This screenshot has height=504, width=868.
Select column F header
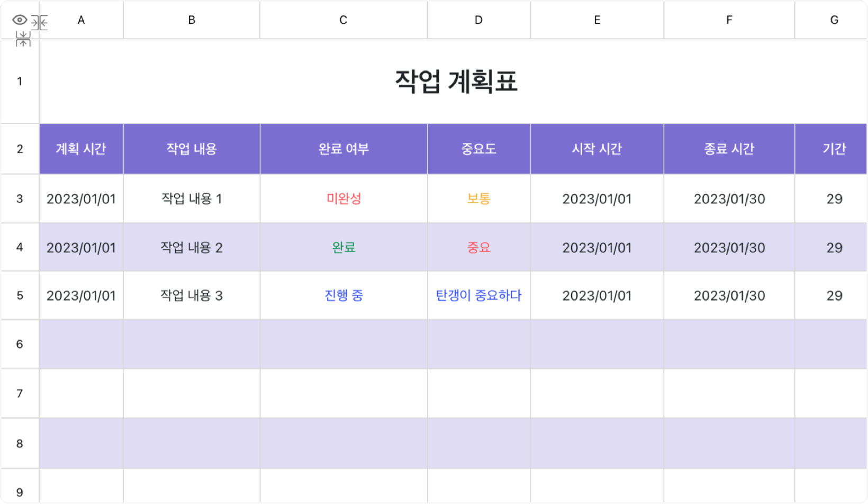click(x=729, y=20)
